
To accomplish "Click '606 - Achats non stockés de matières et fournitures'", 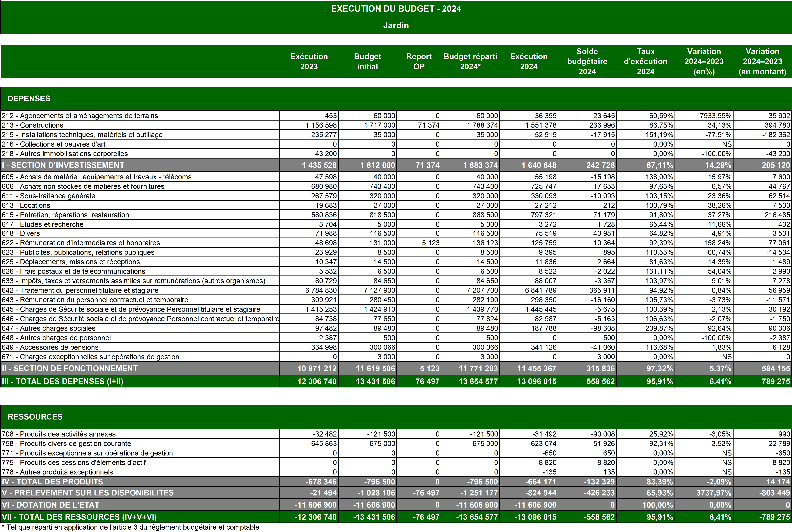I will point(83,186).
